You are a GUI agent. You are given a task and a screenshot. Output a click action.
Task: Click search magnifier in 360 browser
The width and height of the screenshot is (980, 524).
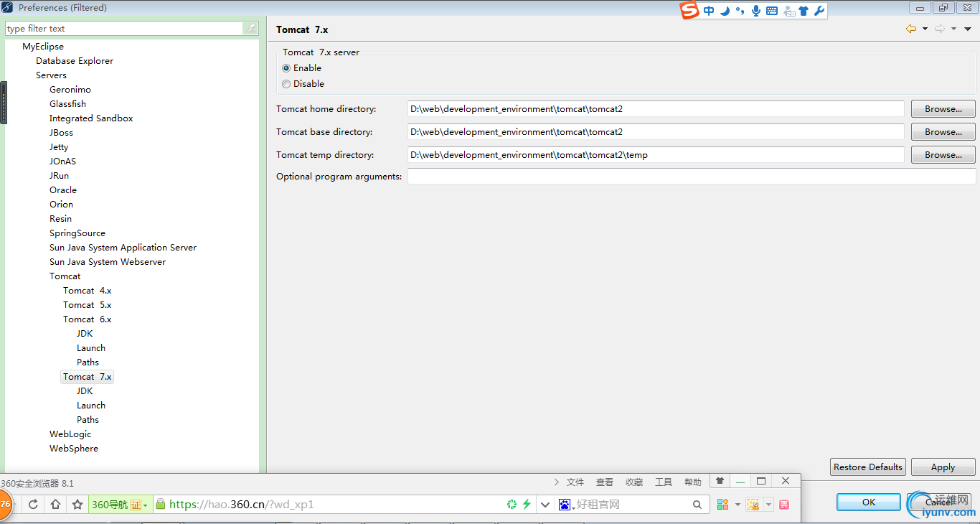click(697, 505)
